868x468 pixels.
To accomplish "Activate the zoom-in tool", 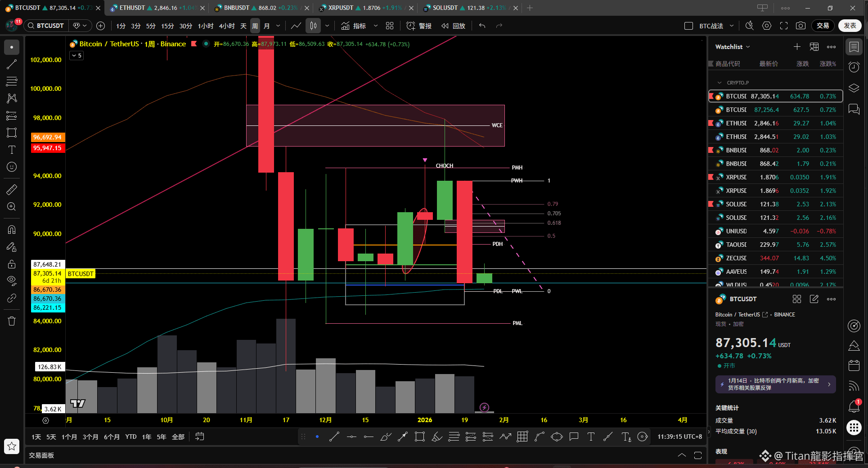I will pos(12,207).
